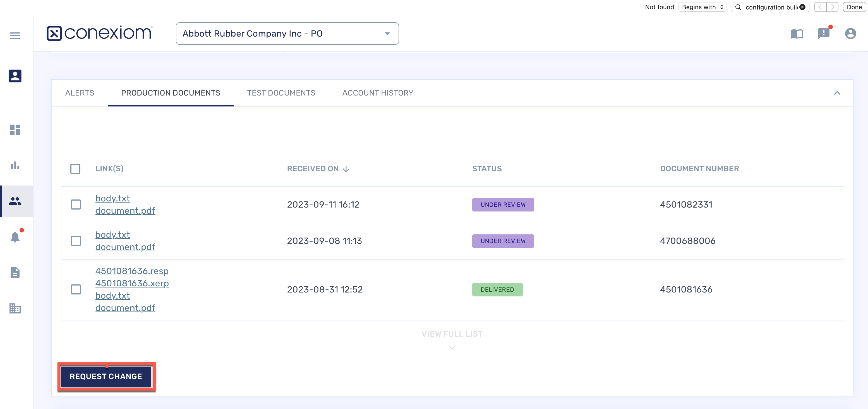868x409 pixels.
Task: Select checkbox for document 4501081636
Action: pyautogui.click(x=76, y=289)
